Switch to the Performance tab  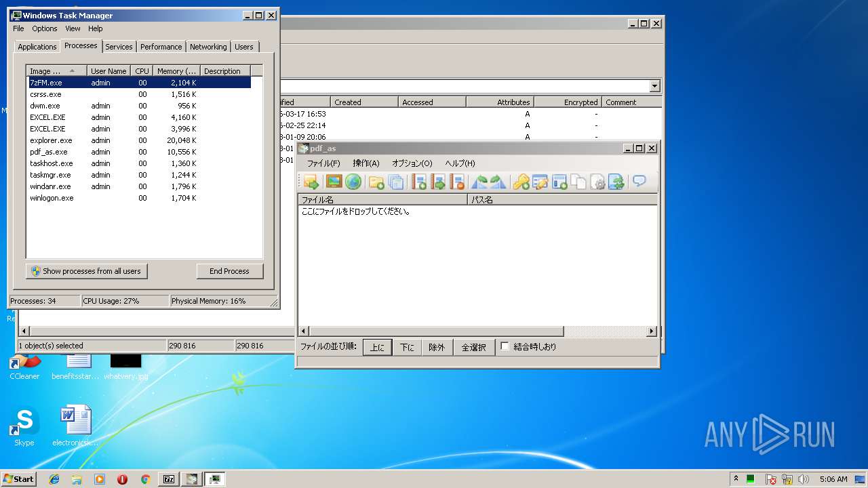[161, 47]
